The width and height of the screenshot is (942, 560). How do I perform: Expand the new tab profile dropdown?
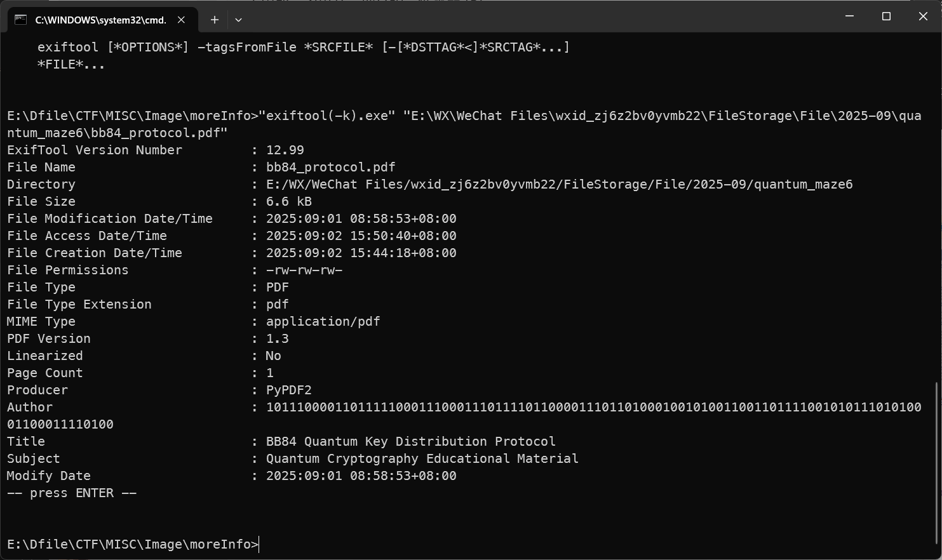coord(238,20)
